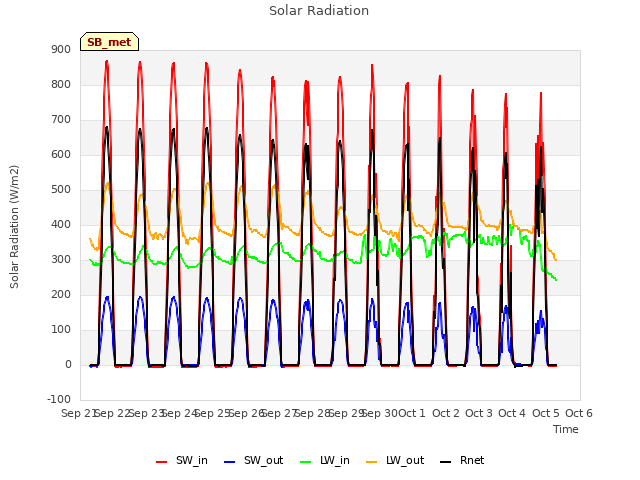Click the 600 y-axis tick label

click(x=61, y=154)
